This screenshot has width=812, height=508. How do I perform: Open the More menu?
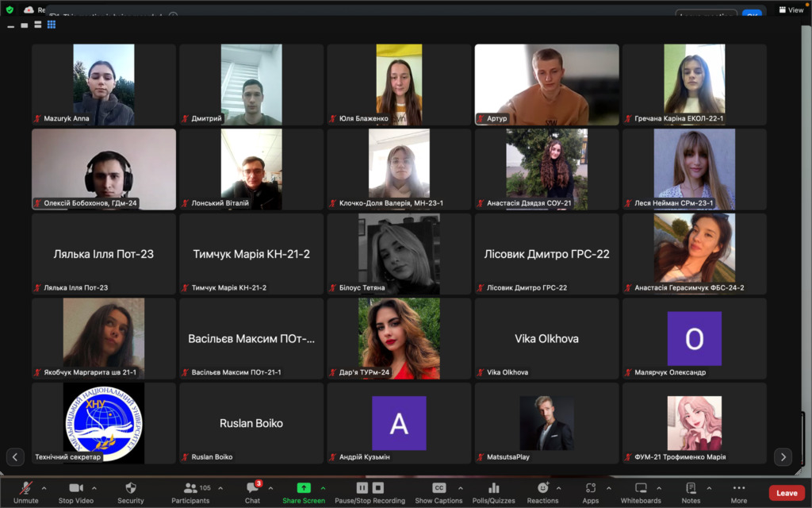coord(739,487)
